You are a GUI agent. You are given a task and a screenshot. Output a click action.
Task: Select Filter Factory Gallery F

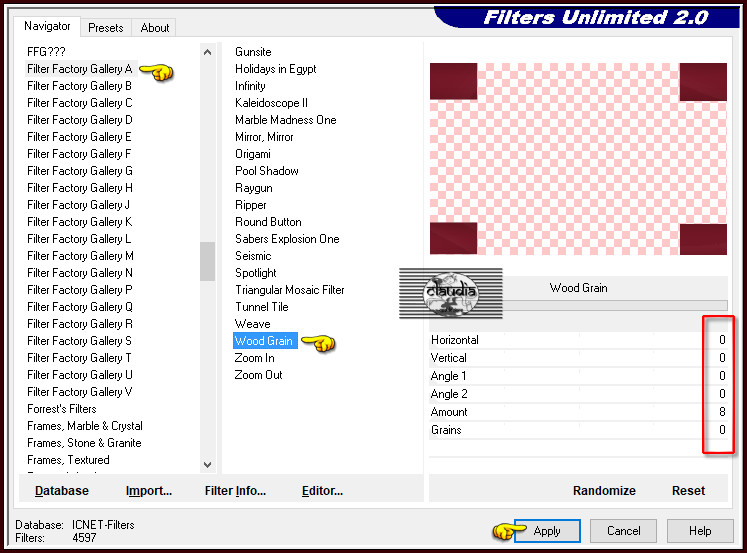point(79,154)
